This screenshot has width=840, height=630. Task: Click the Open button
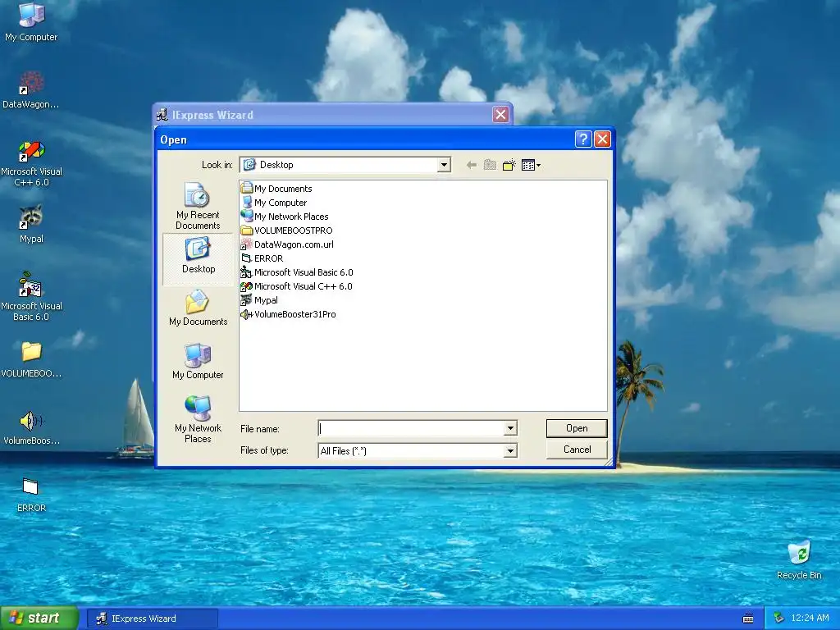tap(577, 428)
